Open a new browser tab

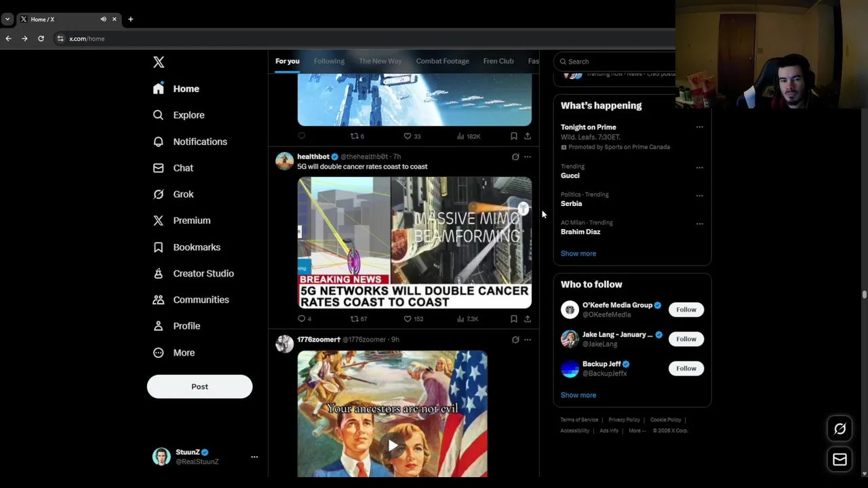click(x=130, y=19)
